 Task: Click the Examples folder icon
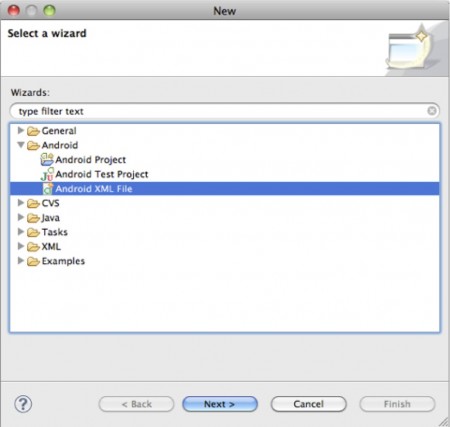(x=33, y=261)
